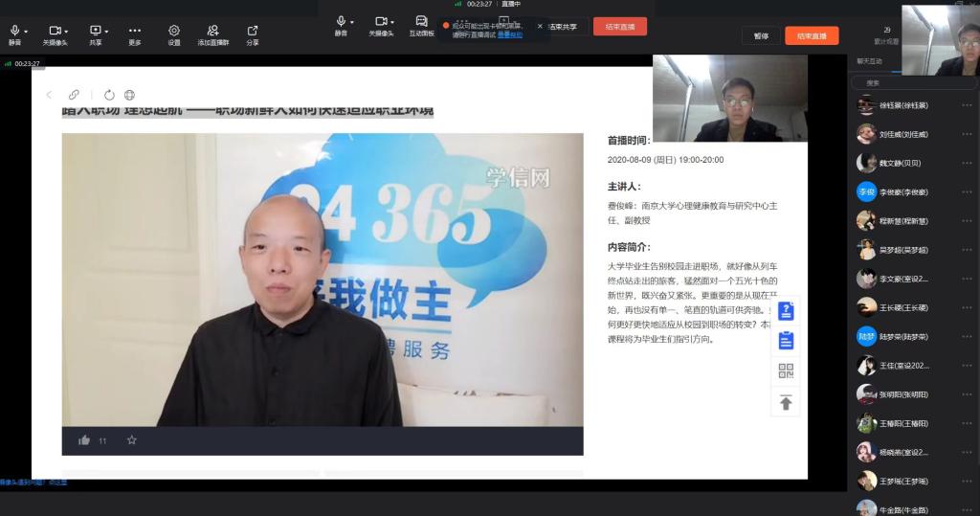Open the 设置 (settings) gear icon
The height and width of the screenshot is (516, 980).
(174, 32)
